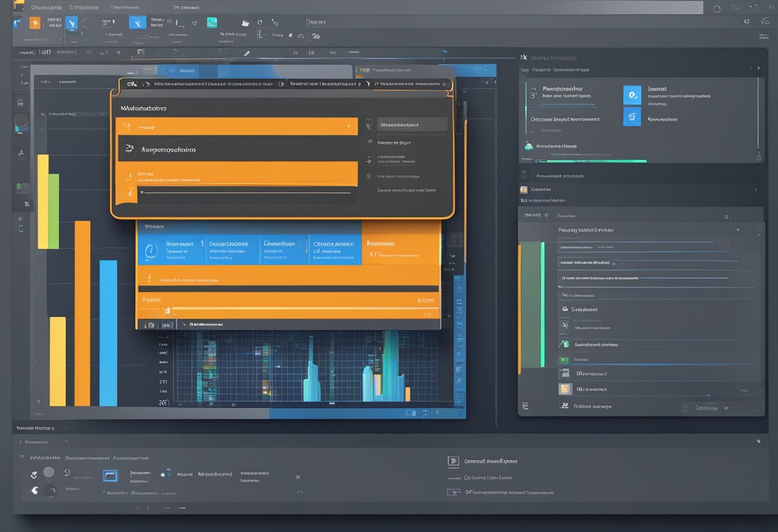Open the dropdown arrow atop the right list panel
This screenshot has width=778, height=532.
pos(738,230)
